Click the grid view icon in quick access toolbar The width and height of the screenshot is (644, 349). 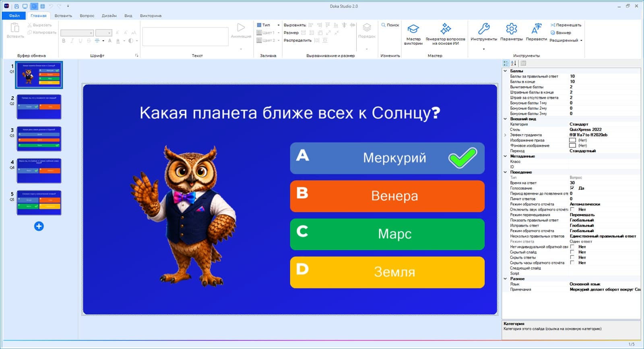[43, 6]
